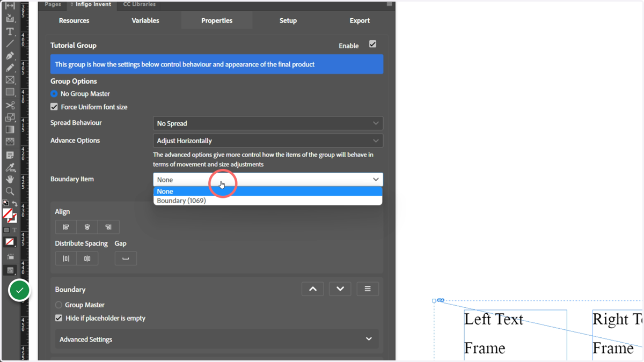Toggle the Enable checkbox for Tutorial Group

[372, 44]
